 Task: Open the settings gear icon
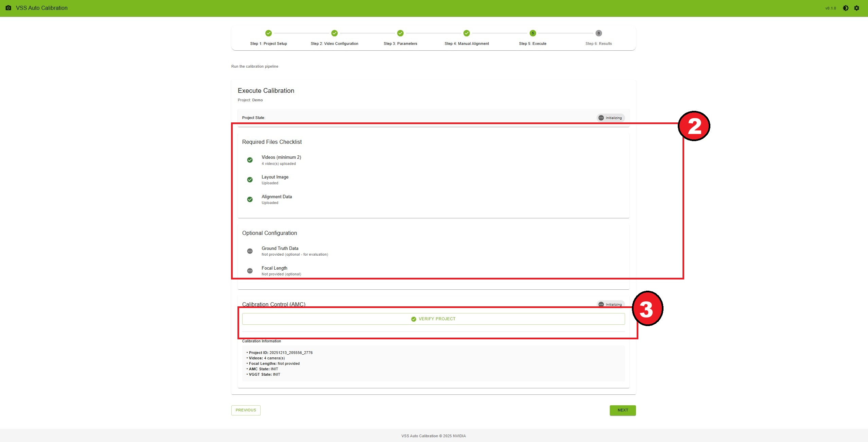pyautogui.click(x=856, y=8)
